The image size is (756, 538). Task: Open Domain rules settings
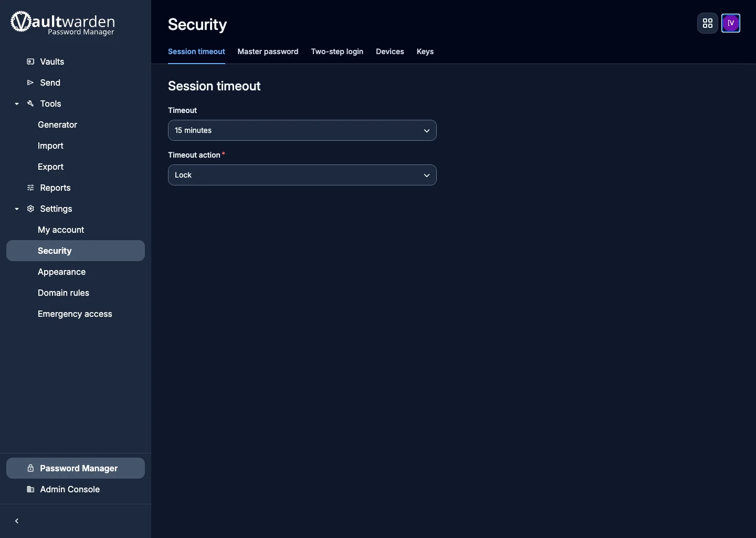click(76, 293)
